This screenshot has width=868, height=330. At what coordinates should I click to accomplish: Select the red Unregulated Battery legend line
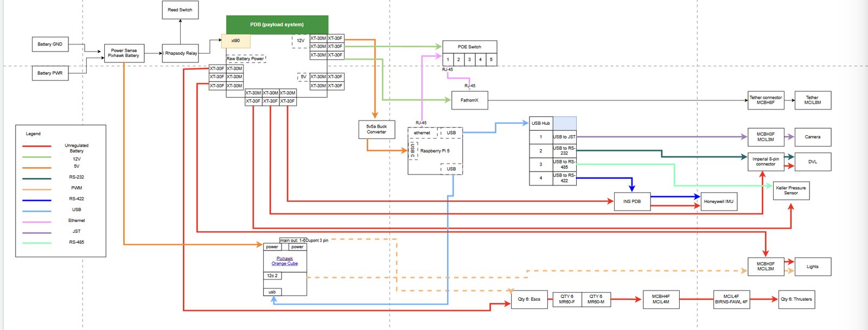coord(37,146)
